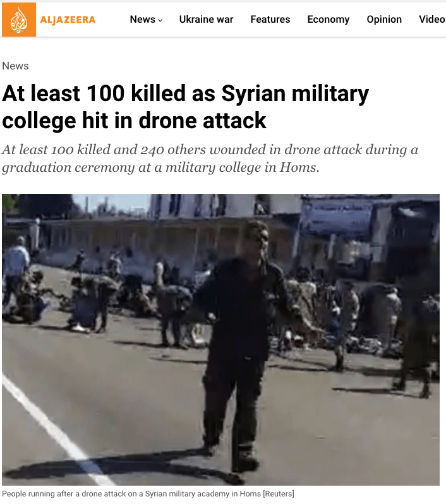The image size is (446, 504).
Task: Click the News breadcrumb label
Action: 15,66
